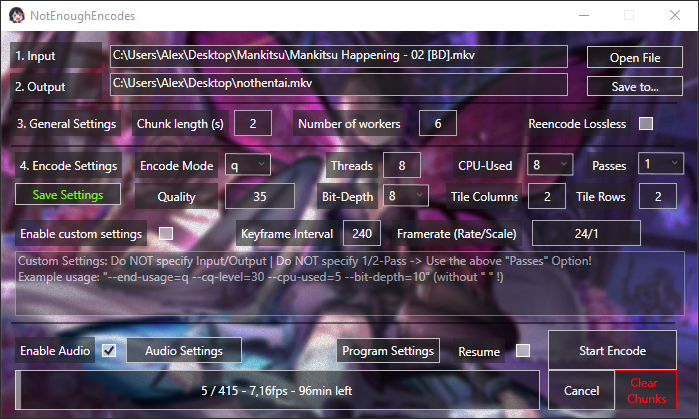Click the 'Passes' label
This screenshot has width=699, height=419.
coord(609,165)
